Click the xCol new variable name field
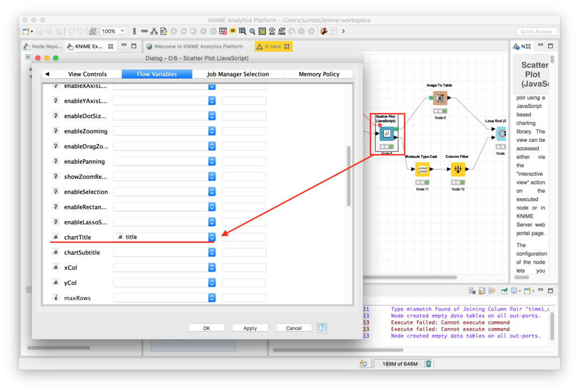This screenshot has height=392, width=579. point(244,267)
